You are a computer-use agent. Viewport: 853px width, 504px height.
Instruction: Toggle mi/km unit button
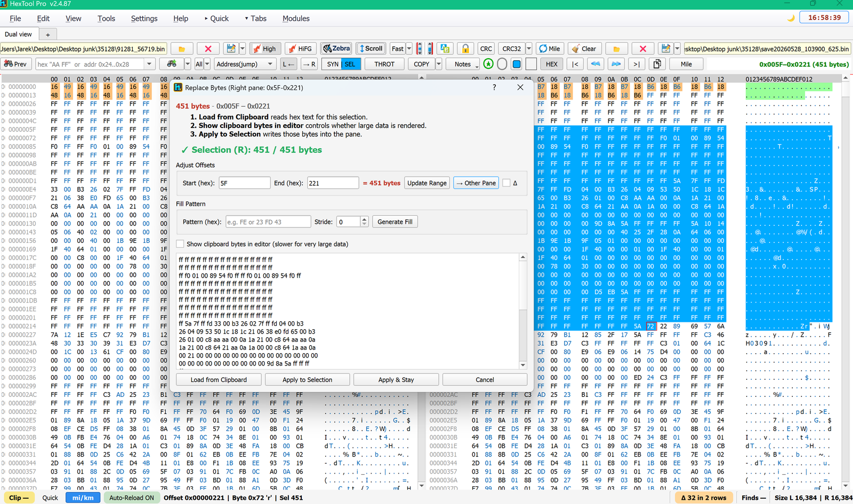coord(83,498)
